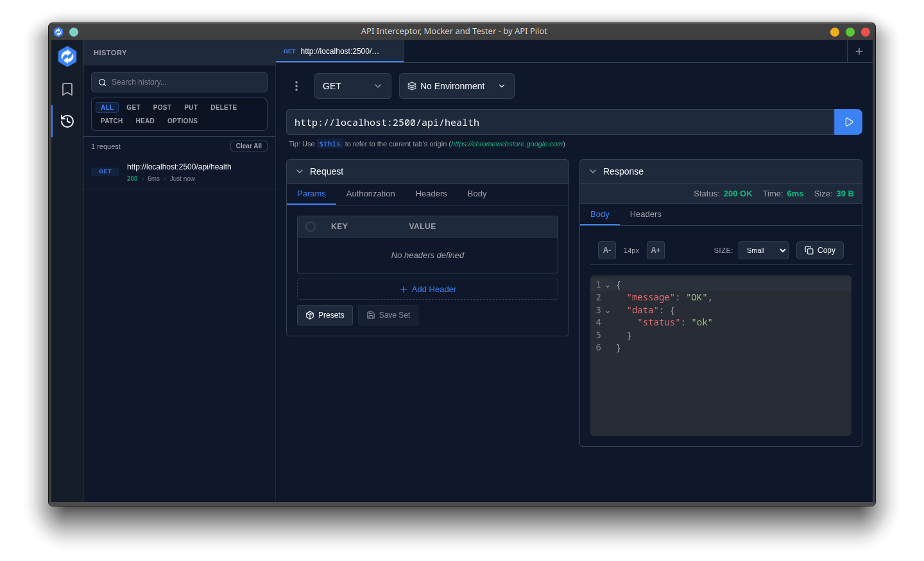
Task: Click inside the URL input field
Action: click(558, 122)
